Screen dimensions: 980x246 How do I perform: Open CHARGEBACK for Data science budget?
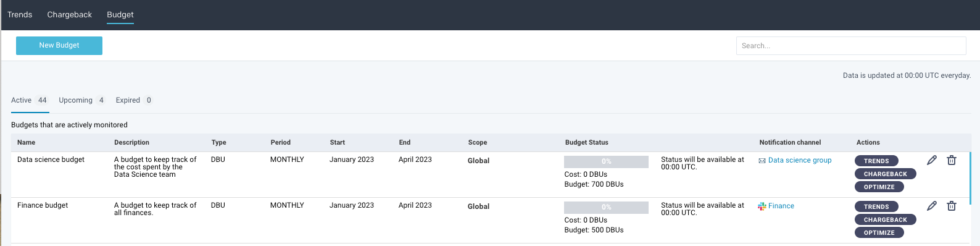(886, 174)
